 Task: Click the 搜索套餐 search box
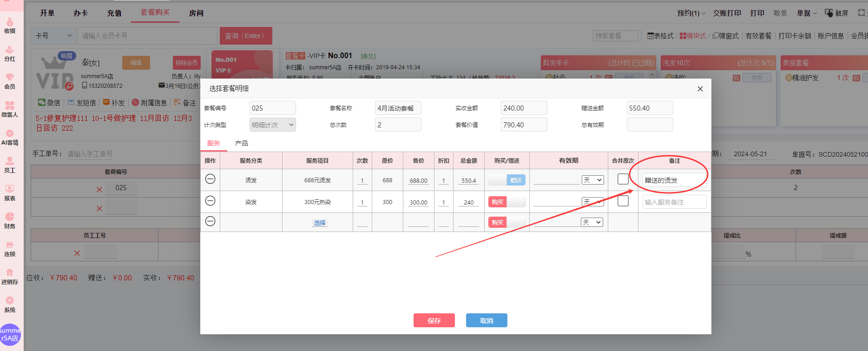[x=616, y=36]
